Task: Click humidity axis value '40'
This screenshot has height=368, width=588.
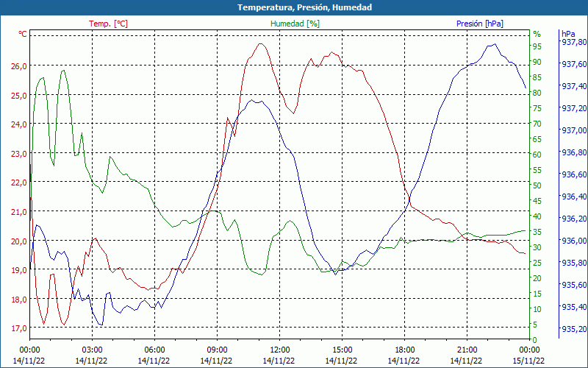Action: 537,216
